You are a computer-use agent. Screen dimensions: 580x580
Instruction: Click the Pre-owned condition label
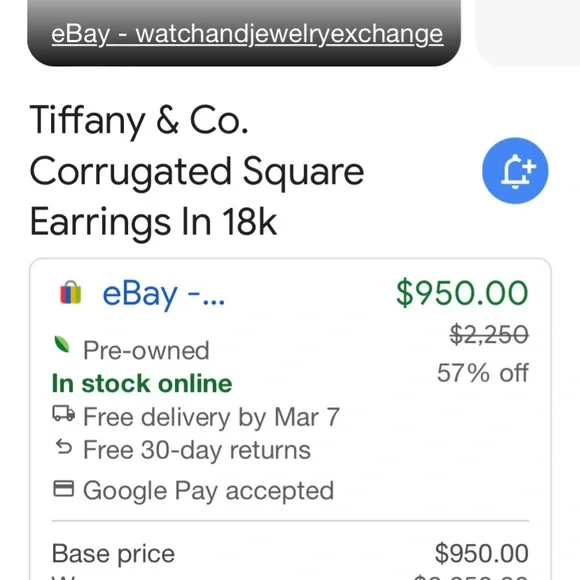pyautogui.click(x=146, y=350)
